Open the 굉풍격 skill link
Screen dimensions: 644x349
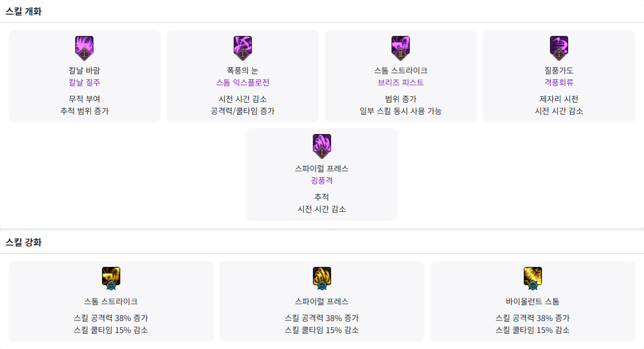pos(321,181)
